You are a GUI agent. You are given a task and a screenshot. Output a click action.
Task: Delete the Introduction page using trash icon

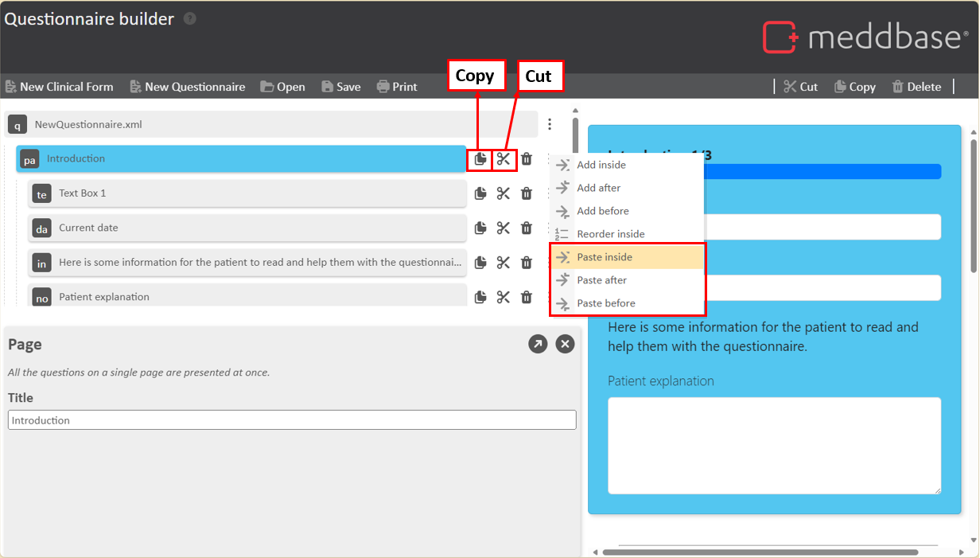[527, 159]
